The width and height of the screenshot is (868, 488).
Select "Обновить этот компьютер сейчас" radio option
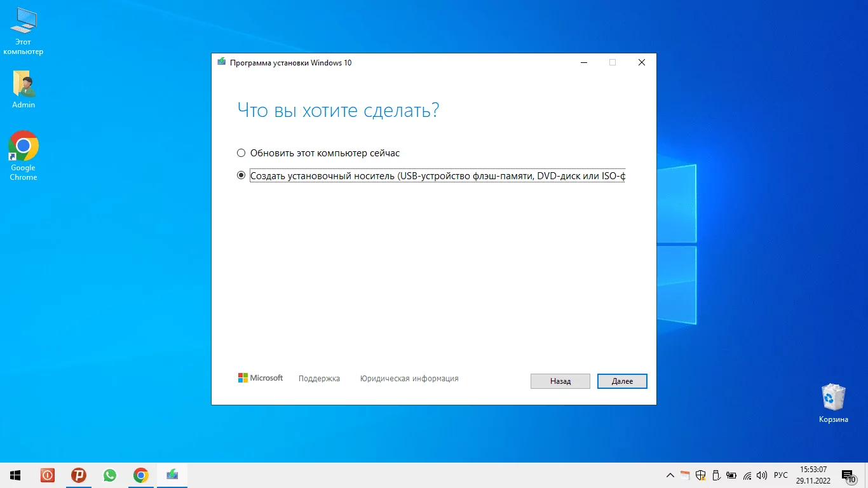coord(241,153)
